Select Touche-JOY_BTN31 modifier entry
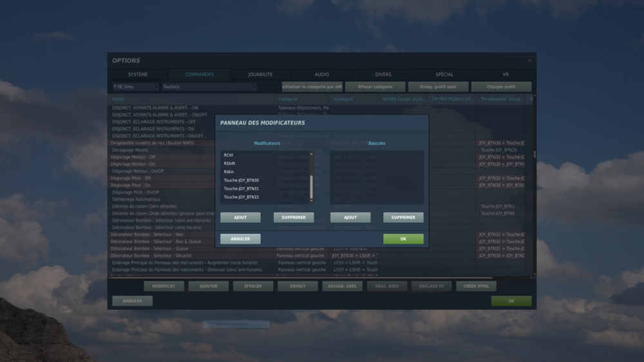Image resolution: width=644 pixels, height=362 pixels. point(265,189)
